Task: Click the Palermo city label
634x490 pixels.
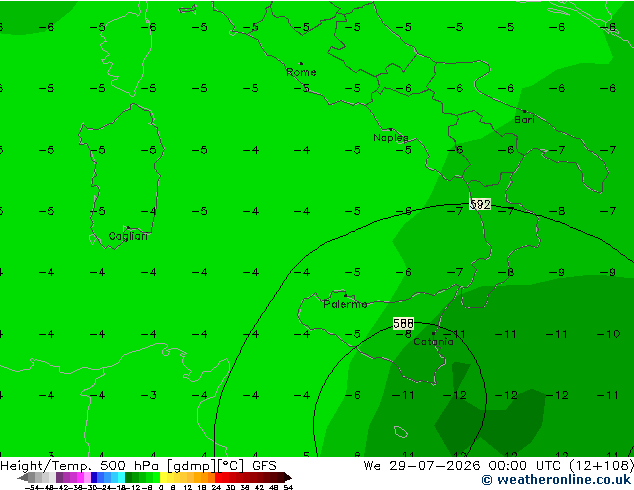Action: coord(345,304)
